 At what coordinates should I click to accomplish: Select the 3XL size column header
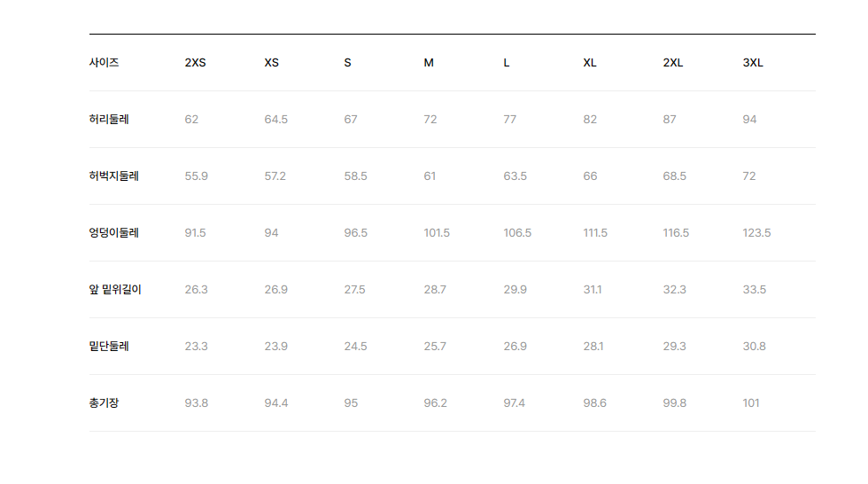pyautogui.click(x=753, y=63)
